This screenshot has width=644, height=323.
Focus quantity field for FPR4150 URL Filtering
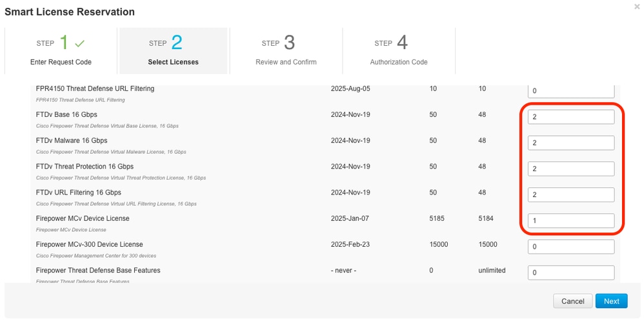pos(571,91)
